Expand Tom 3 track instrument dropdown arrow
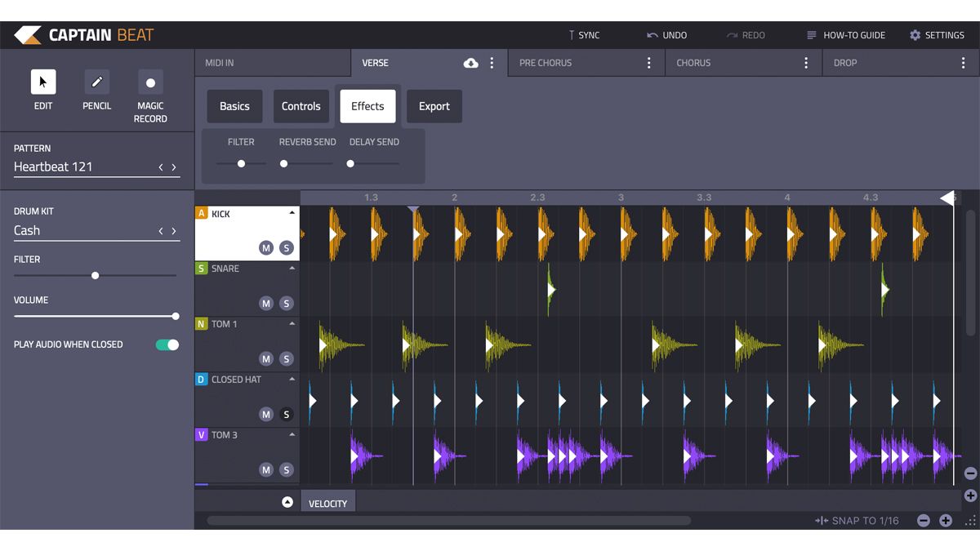This screenshot has width=980, height=551. click(x=292, y=435)
